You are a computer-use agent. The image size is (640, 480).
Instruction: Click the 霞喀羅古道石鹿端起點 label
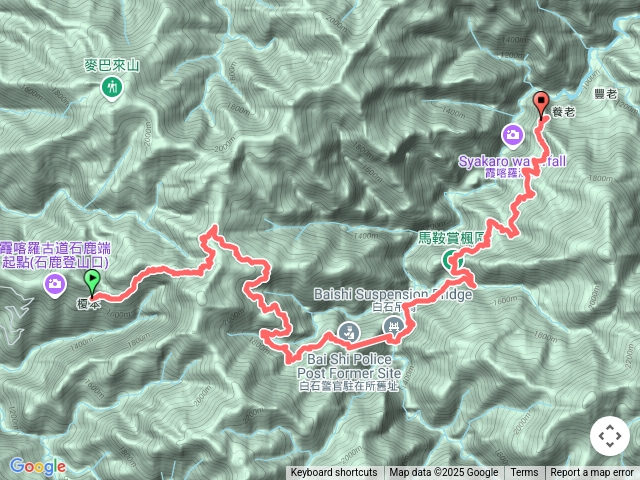[x=55, y=255]
